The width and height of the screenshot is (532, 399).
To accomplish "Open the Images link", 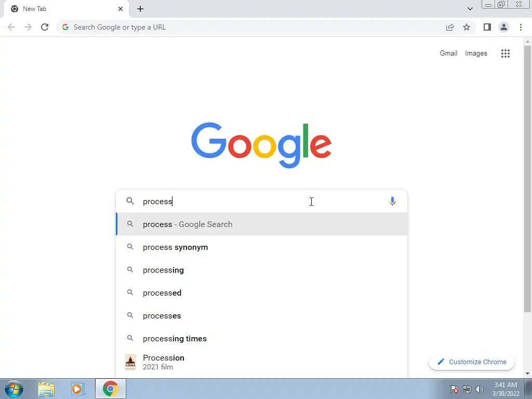I will (x=476, y=54).
